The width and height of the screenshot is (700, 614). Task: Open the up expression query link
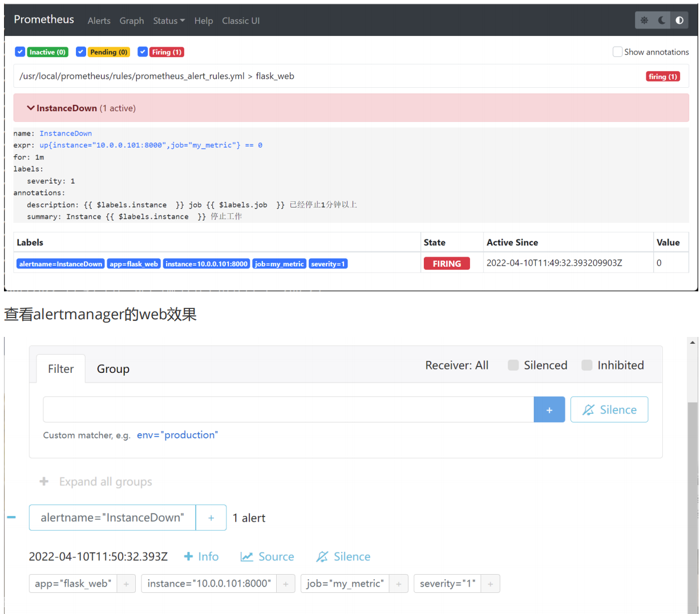click(x=151, y=145)
